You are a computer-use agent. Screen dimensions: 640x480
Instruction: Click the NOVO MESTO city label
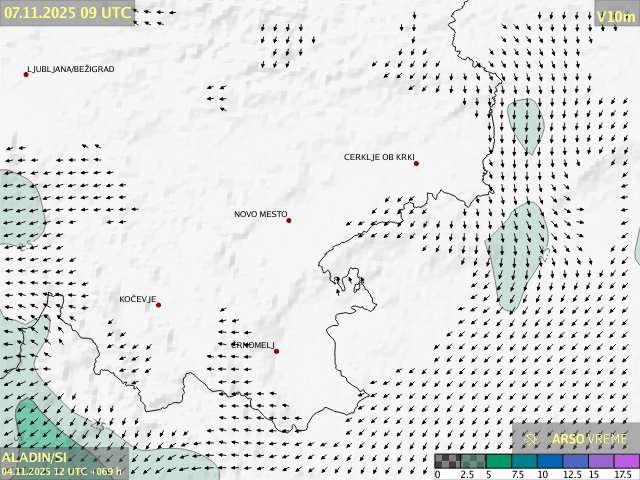[260, 214]
